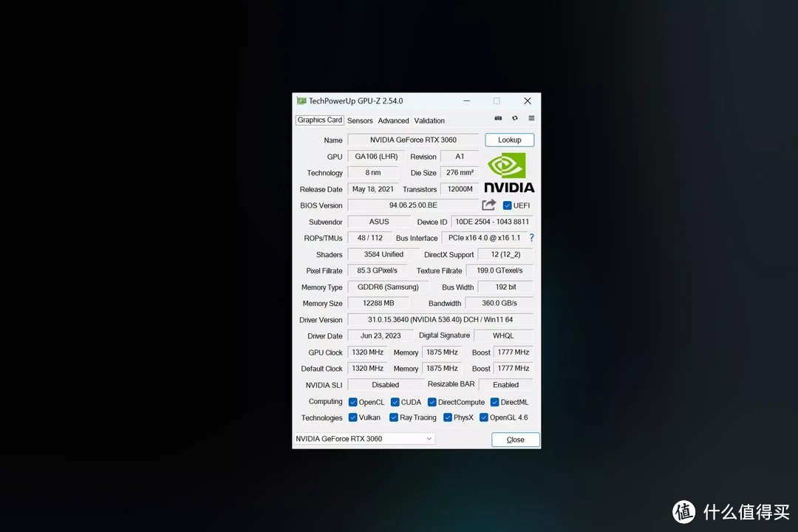Screen dimensions: 798x532
Task: Click the Die Size field 276 mm²
Action: coord(460,173)
